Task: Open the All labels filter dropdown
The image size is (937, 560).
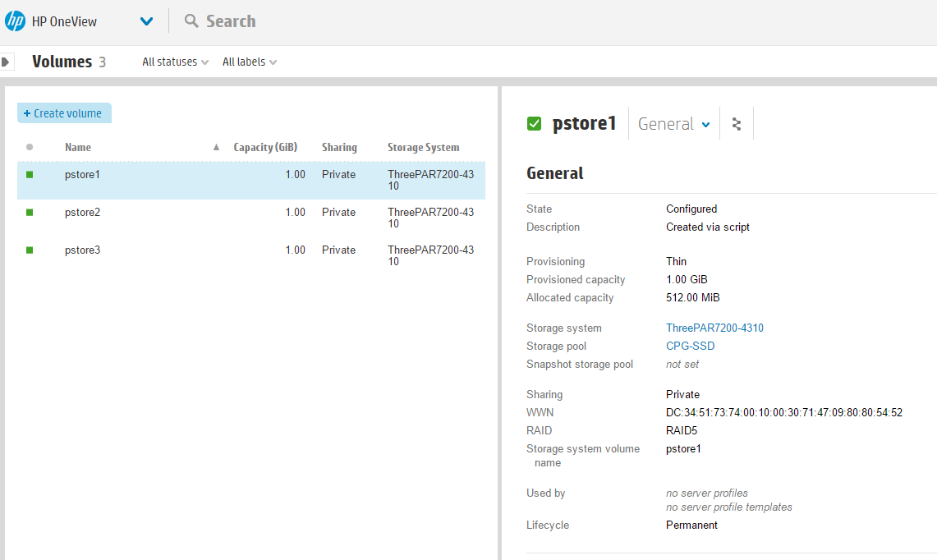Action: [x=249, y=62]
